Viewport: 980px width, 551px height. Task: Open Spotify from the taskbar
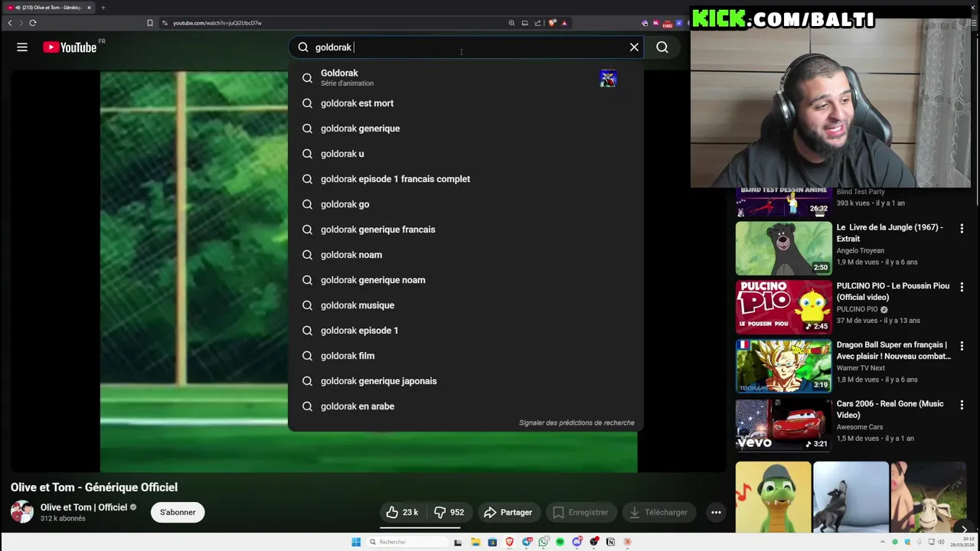pos(560,542)
